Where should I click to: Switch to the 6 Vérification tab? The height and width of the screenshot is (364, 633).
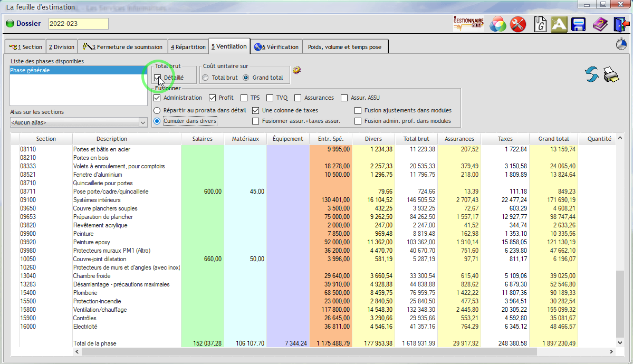coord(276,47)
